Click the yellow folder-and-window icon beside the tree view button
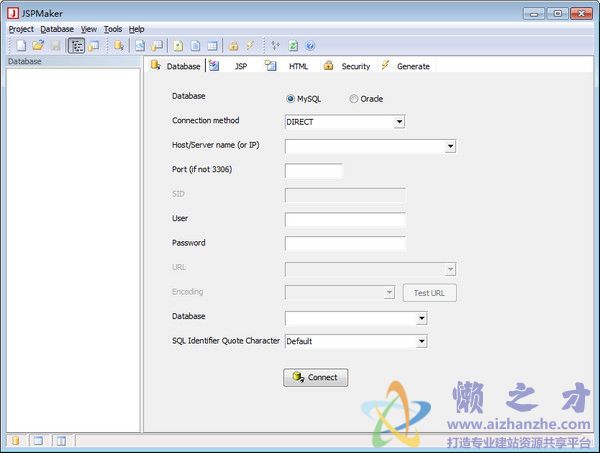 [93, 46]
